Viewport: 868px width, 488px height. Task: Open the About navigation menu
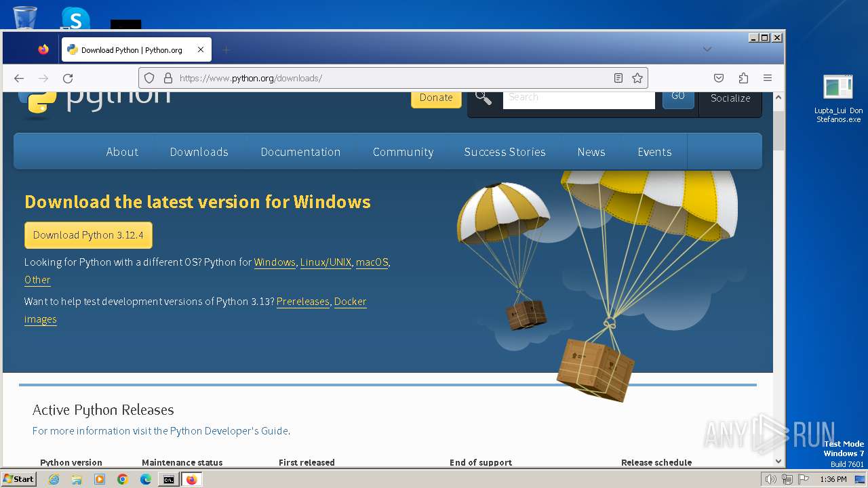point(122,152)
